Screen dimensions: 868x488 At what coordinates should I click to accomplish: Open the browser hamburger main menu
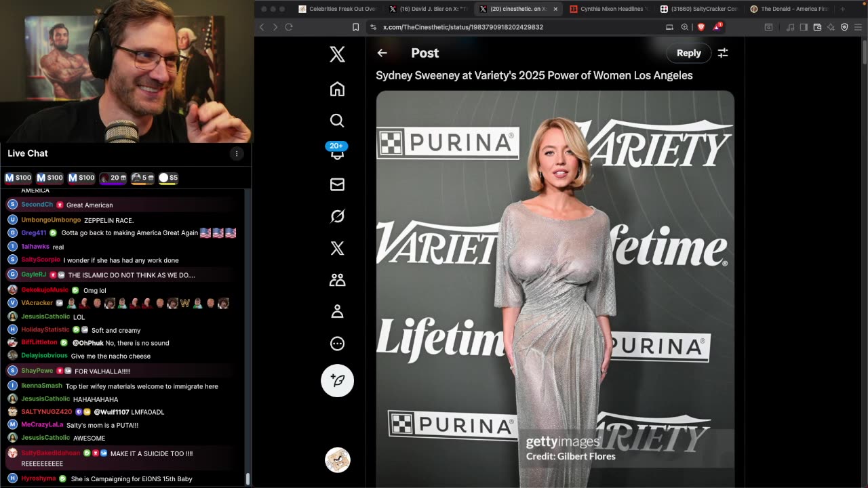point(858,27)
